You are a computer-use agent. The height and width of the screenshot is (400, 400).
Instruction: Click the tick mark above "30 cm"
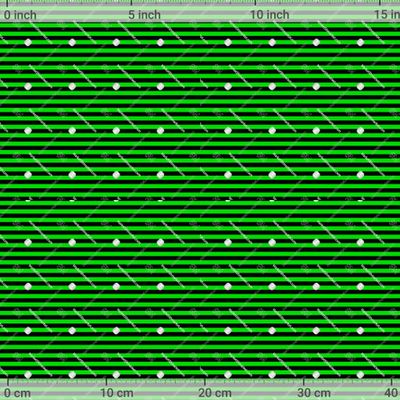coord(303,382)
